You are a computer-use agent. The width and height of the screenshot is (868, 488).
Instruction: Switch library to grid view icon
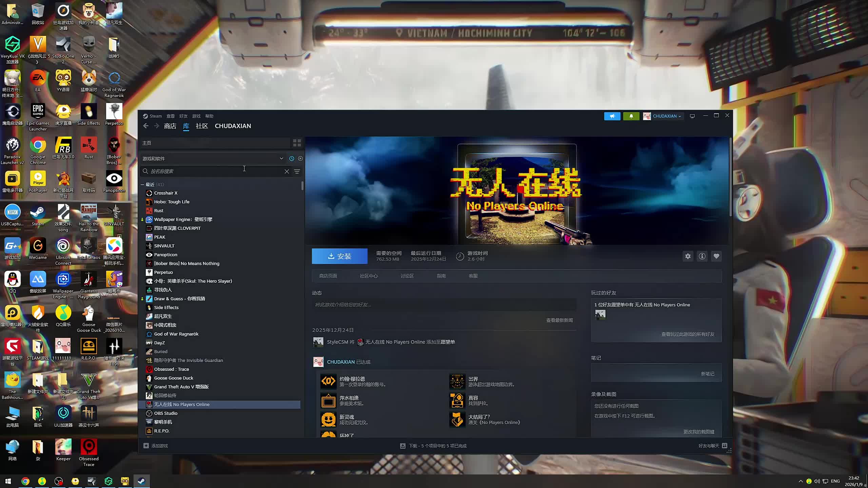[x=297, y=143]
